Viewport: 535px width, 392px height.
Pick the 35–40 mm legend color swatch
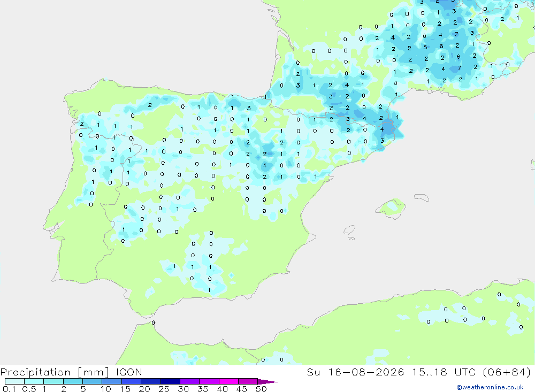pos(209,381)
